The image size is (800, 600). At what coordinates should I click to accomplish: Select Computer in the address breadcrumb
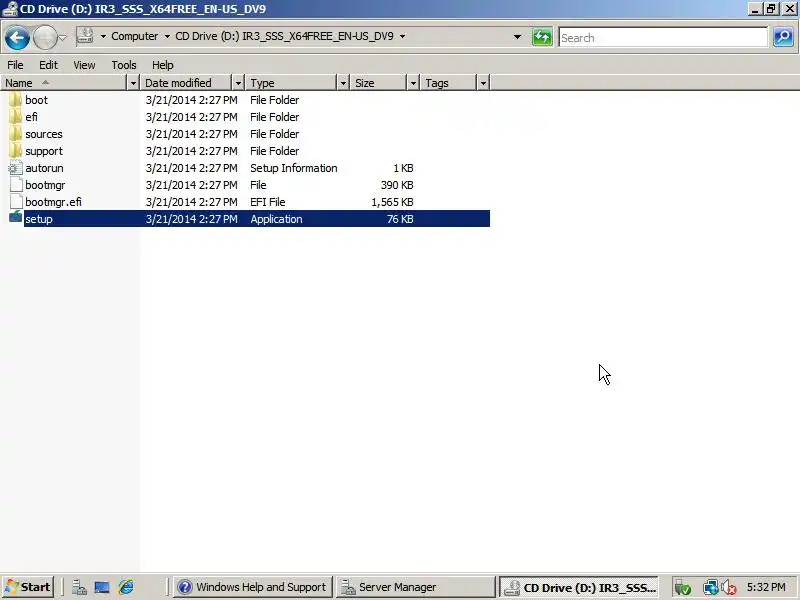(135, 36)
